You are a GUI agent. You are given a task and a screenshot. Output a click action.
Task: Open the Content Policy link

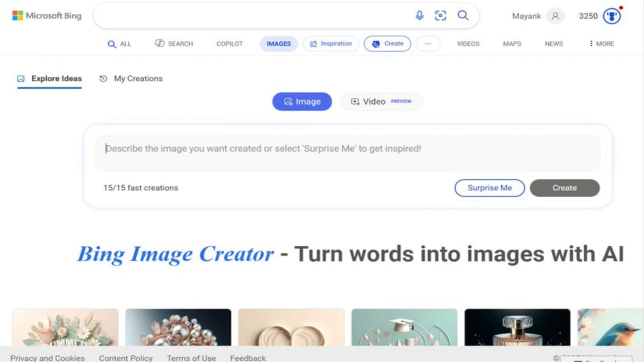click(x=125, y=357)
